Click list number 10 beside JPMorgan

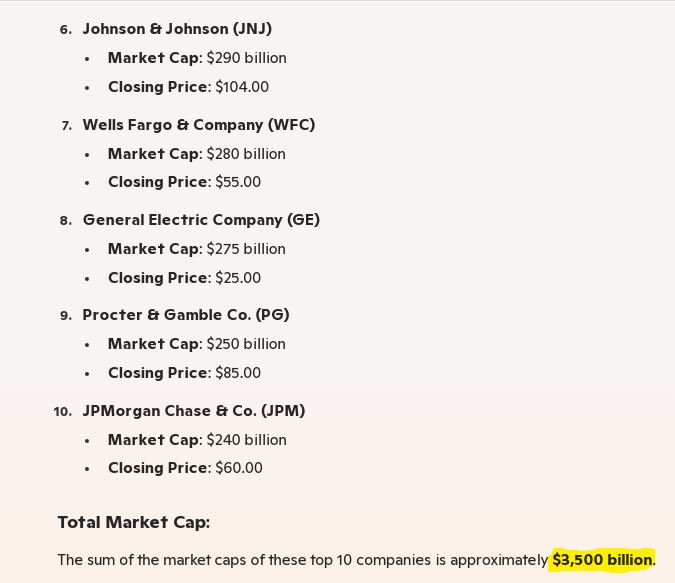coord(63,412)
